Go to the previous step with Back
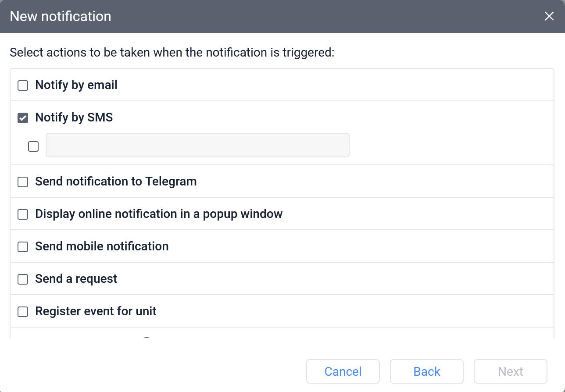Image resolution: width=565 pixels, height=392 pixels. [x=426, y=371]
